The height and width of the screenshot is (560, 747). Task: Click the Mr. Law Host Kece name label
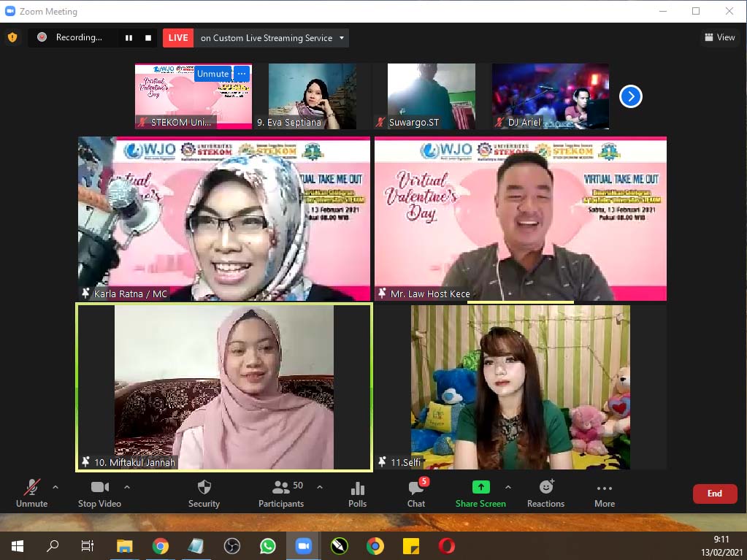click(430, 294)
